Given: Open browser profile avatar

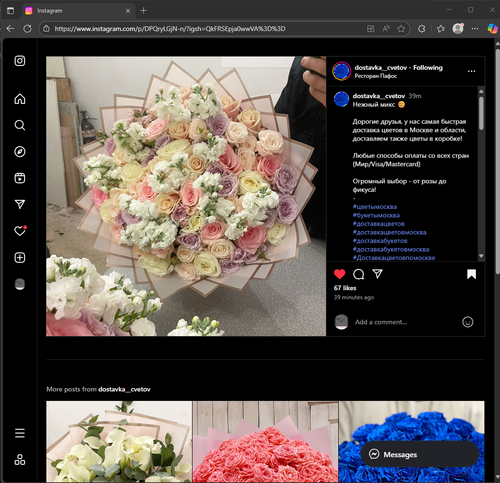Looking at the screenshot, I should 458,29.
